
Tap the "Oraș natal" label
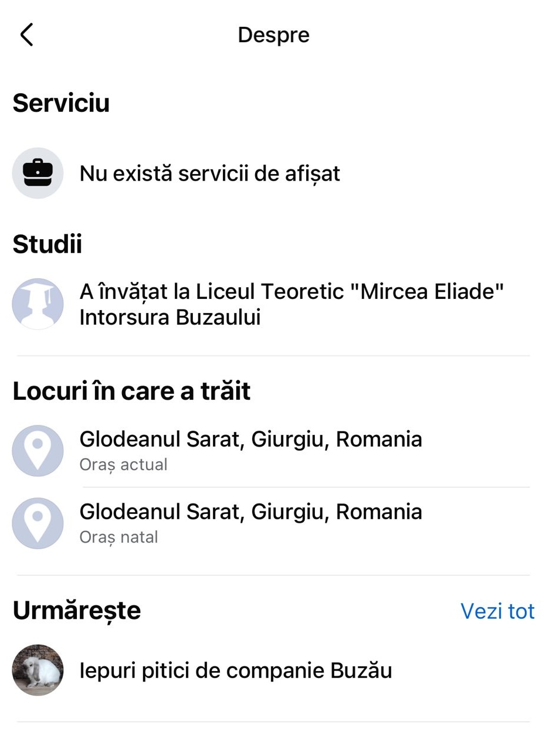[x=118, y=537]
